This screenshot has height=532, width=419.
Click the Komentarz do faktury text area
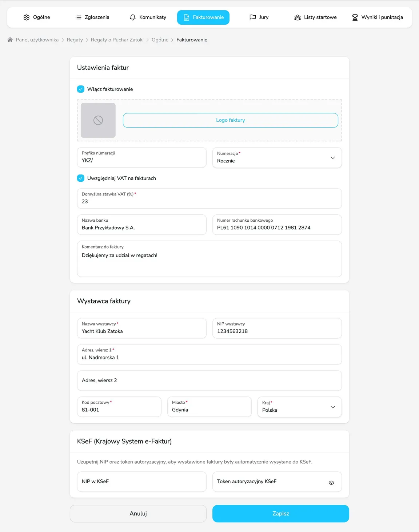pyautogui.click(x=209, y=259)
